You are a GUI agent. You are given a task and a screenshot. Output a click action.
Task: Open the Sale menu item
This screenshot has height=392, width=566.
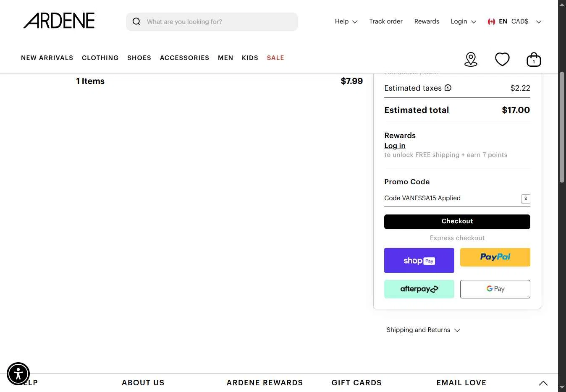click(275, 58)
